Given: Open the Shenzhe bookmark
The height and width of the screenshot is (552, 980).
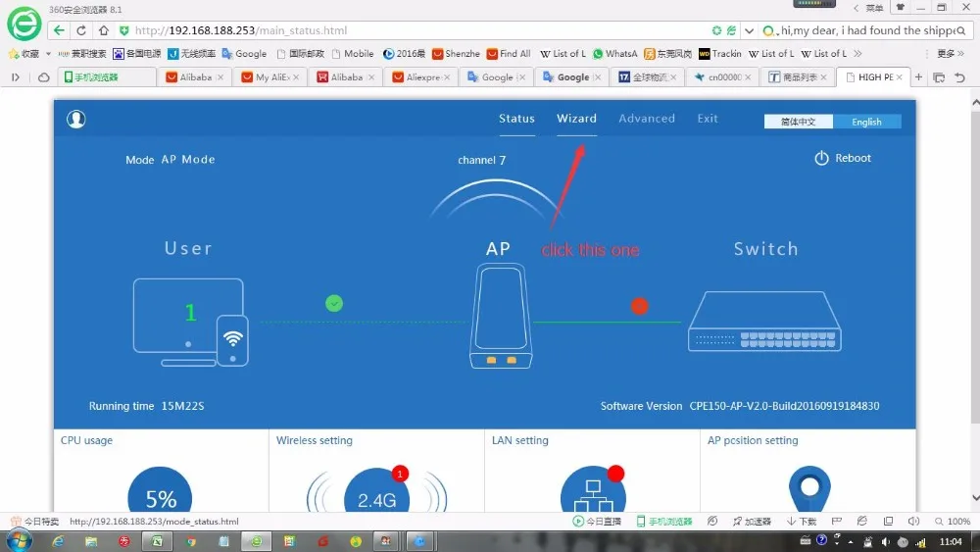Looking at the screenshot, I should 457,54.
